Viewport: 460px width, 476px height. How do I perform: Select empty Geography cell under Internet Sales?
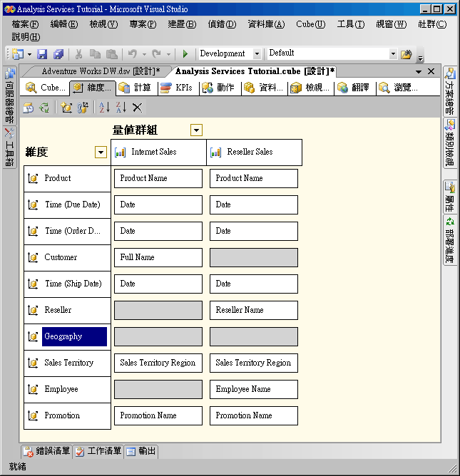(158, 336)
